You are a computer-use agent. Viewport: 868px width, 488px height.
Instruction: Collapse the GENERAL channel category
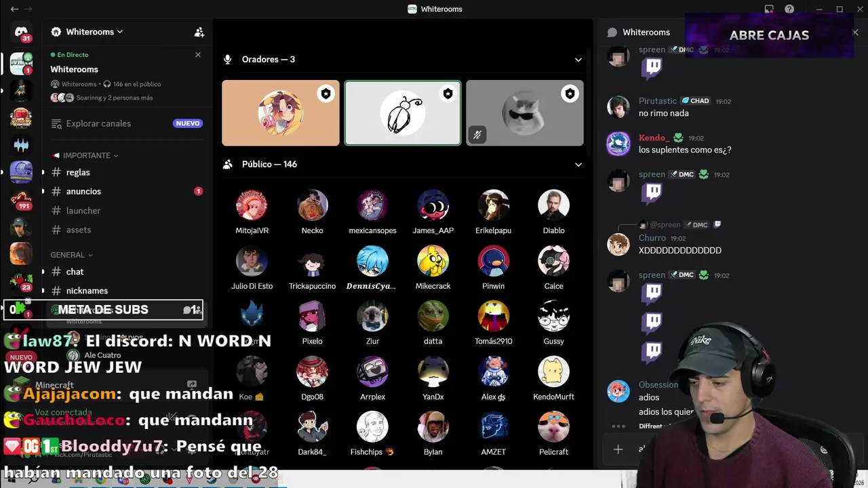click(72, 255)
